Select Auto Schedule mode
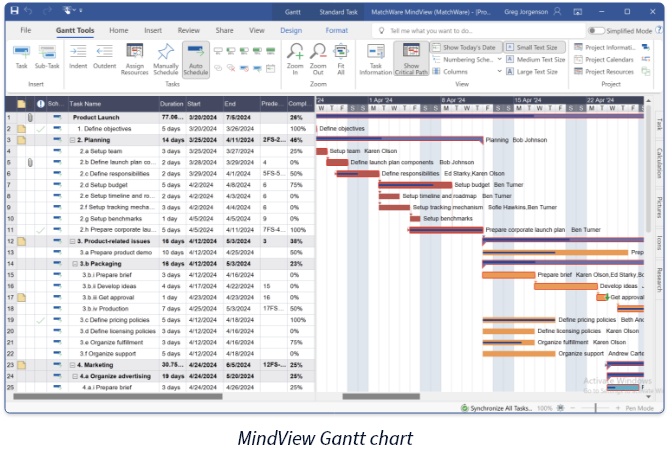 [196, 59]
